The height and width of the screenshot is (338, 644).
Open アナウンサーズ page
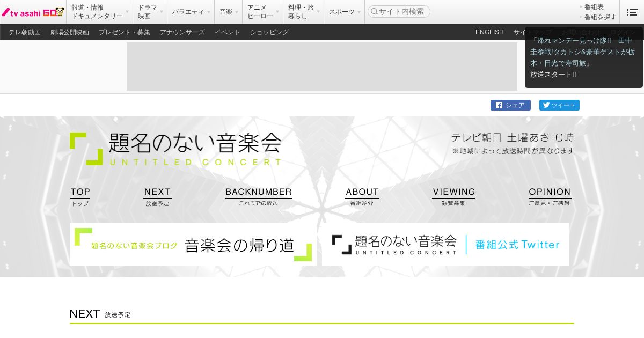[x=182, y=32]
